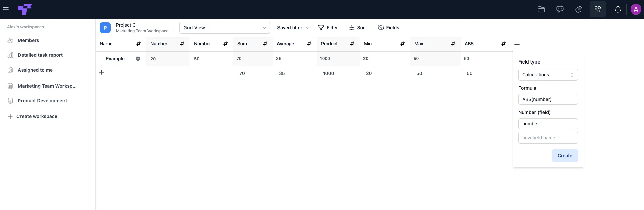Click the new field name input
Viewport: 644px width, 210px height.
click(548, 138)
